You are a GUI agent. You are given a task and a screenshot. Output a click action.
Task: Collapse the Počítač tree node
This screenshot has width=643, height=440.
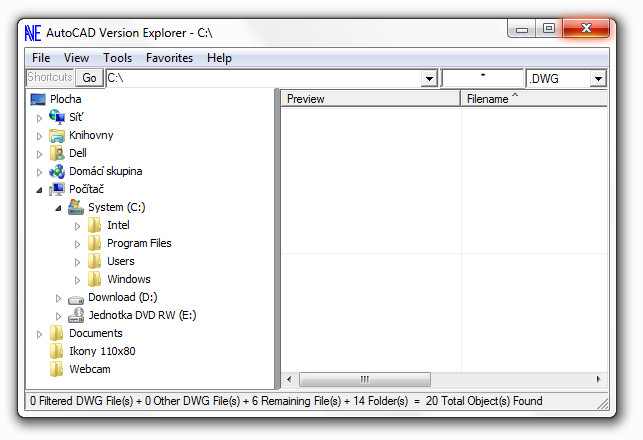click(39, 190)
